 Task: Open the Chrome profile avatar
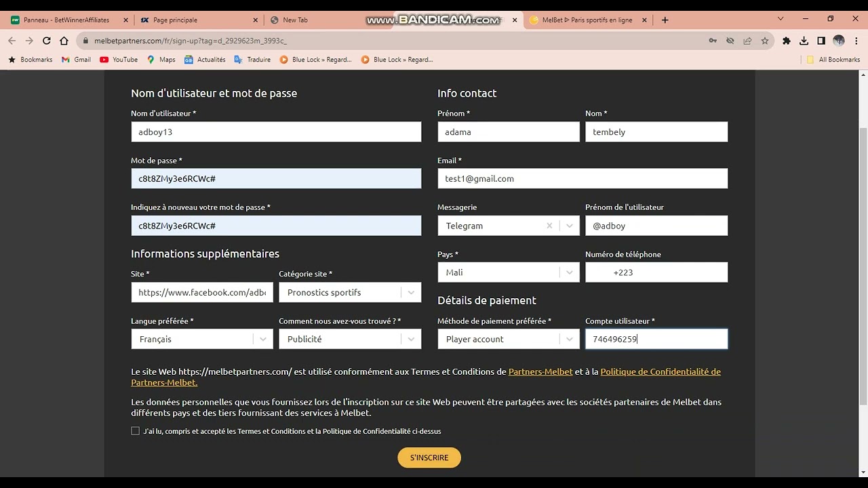tap(839, 41)
